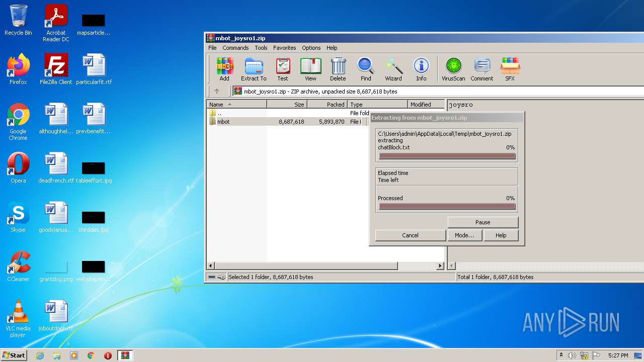
Task: Open Google Chrome desktop icon
Action: point(18,122)
